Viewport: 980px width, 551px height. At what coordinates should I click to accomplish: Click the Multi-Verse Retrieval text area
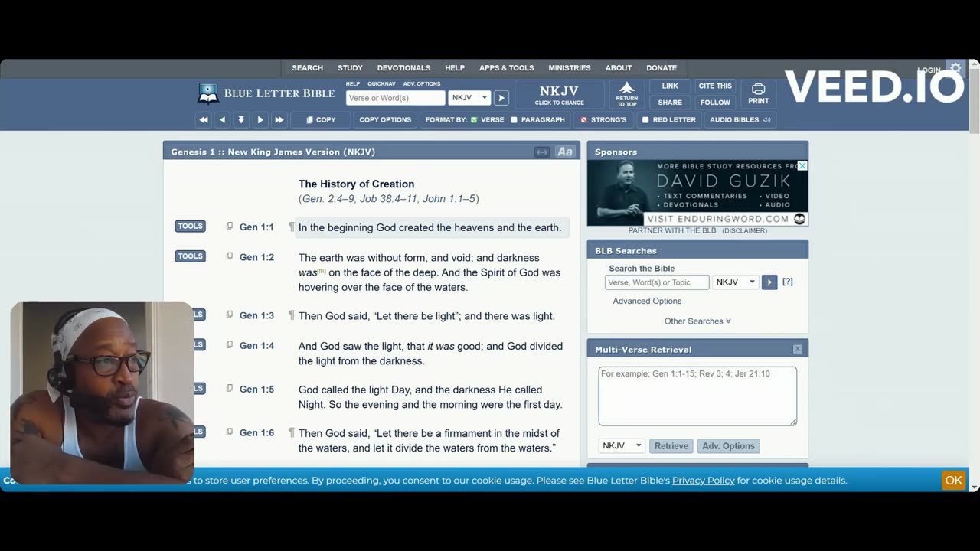click(x=697, y=396)
